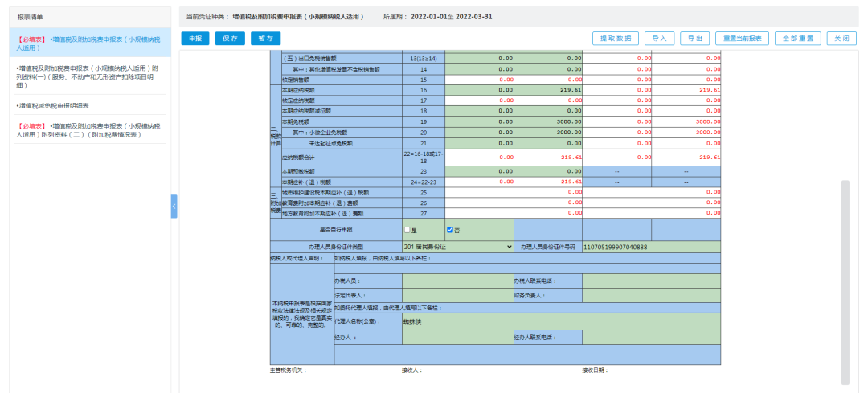Click the 全部重置 button

(798, 39)
